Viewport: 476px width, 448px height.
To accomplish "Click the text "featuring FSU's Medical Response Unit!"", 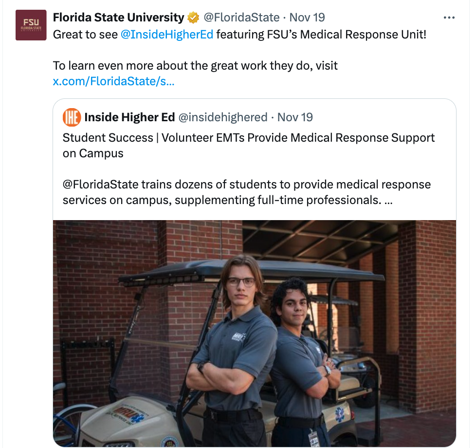I will (x=321, y=35).
